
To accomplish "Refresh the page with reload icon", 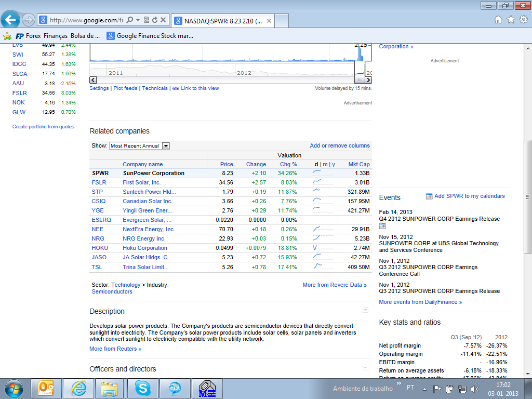I will pos(155,20).
